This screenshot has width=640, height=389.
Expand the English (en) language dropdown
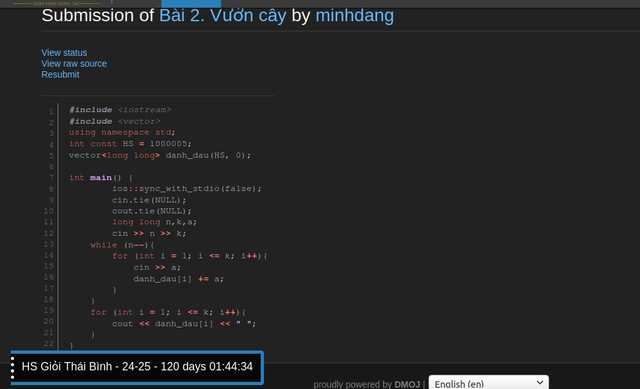point(489,383)
